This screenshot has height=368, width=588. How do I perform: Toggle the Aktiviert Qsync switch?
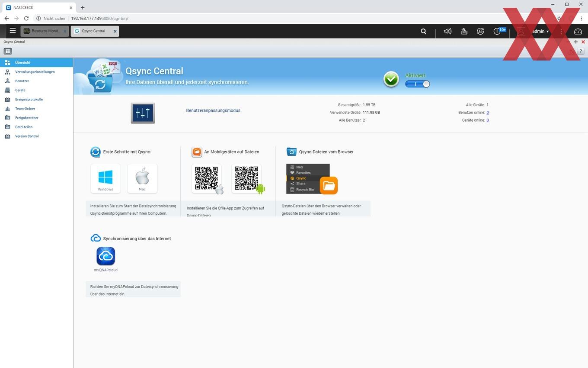417,84
